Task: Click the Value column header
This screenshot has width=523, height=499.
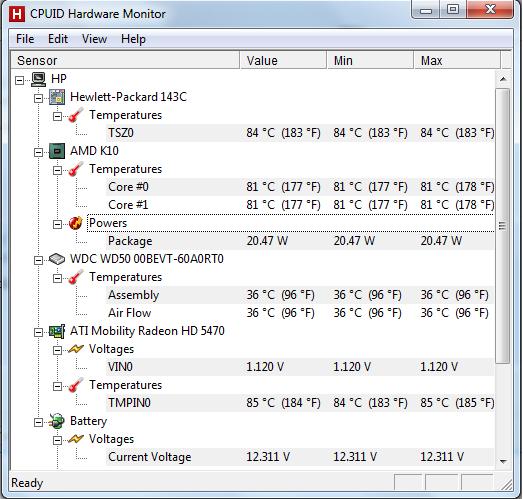Action: pos(283,60)
